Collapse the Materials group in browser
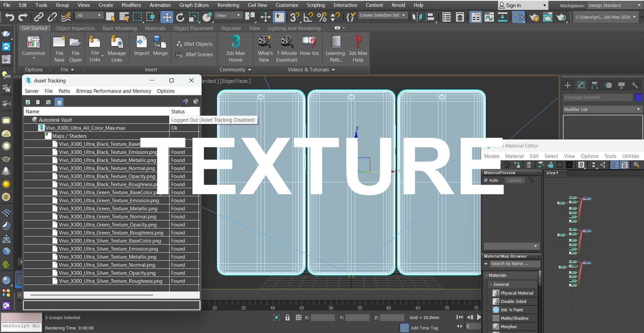The width and height of the screenshot is (644, 333). tap(486, 275)
